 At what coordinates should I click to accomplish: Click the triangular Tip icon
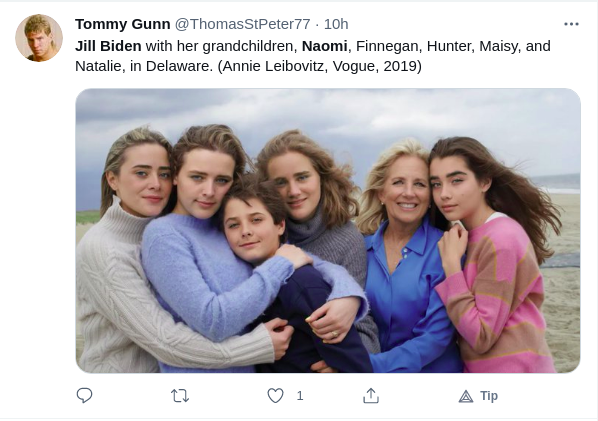click(466, 397)
